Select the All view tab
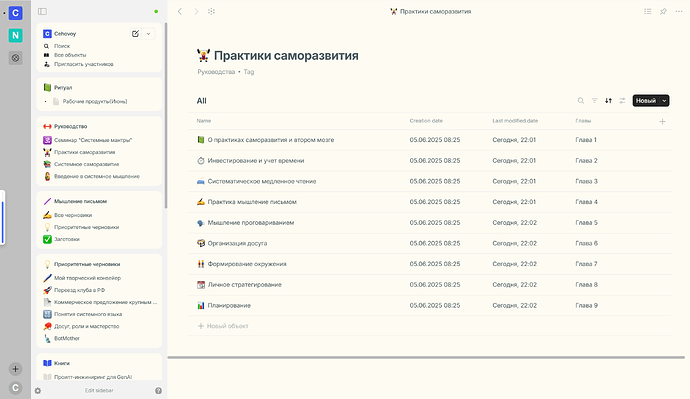690x399 pixels. click(x=202, y=101)
